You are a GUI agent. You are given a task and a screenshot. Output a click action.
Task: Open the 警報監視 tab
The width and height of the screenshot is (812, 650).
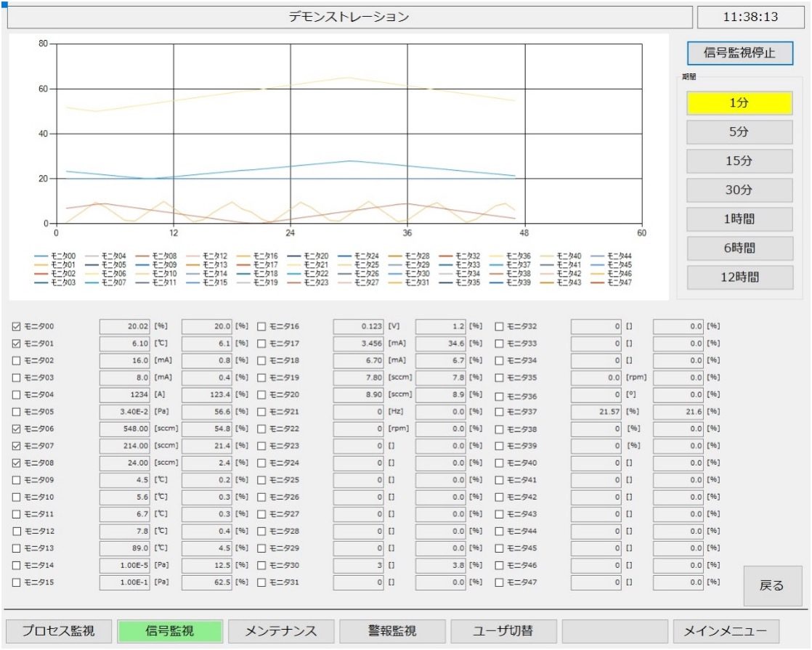click(x=392, y=631)
